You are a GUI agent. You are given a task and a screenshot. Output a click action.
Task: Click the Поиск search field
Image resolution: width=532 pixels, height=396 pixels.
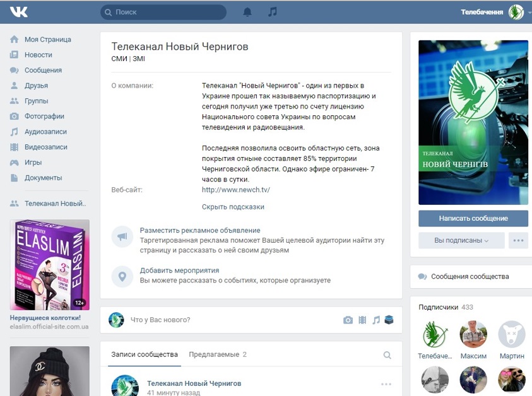pos(163,12)
